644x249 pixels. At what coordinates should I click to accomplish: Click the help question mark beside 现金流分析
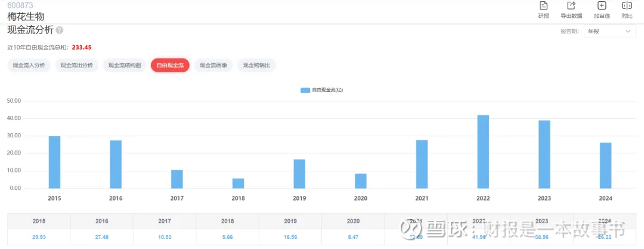point(60,30)
